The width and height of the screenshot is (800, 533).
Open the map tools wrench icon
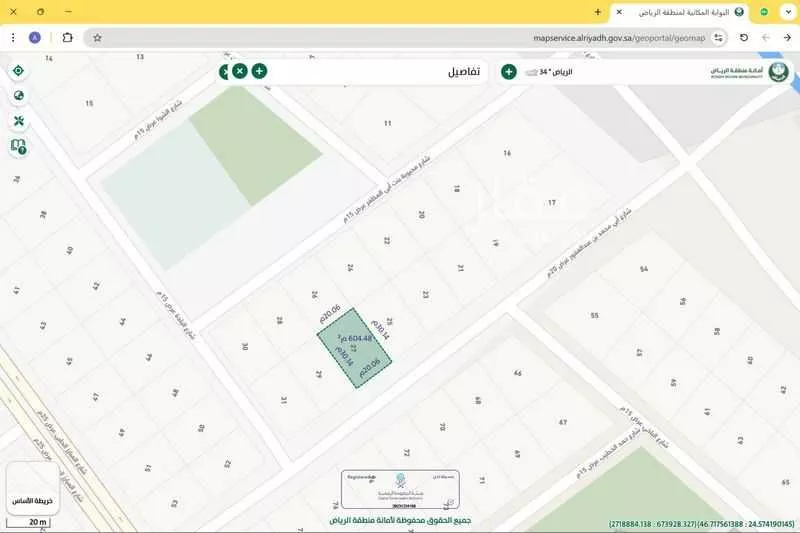pos(18,121)
